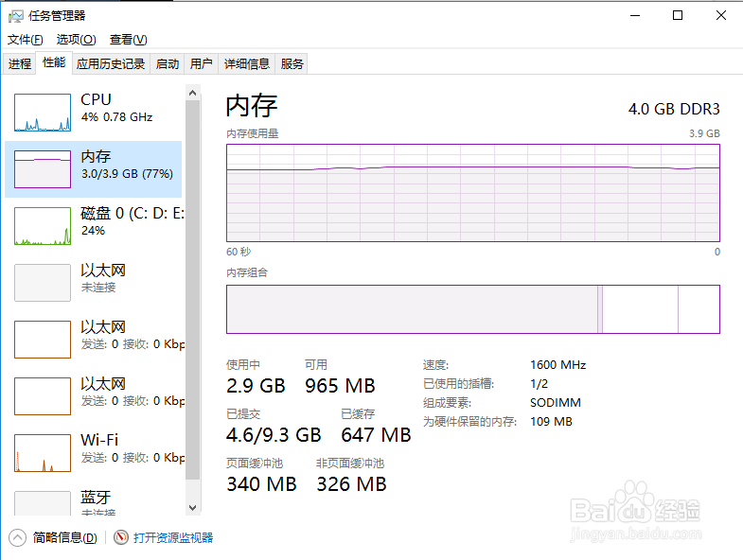743x560 pixels.
Task: Click the sidebar scroll up arrow
Action: pyautogui.click(x=192, y=93)
